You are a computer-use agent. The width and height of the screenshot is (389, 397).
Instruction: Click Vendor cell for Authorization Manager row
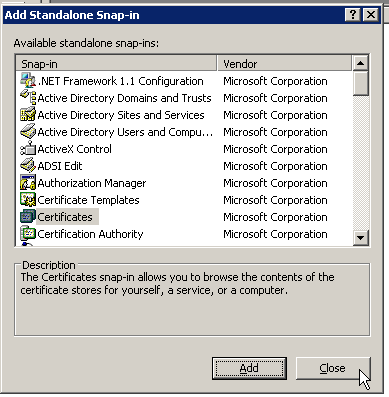275,183
